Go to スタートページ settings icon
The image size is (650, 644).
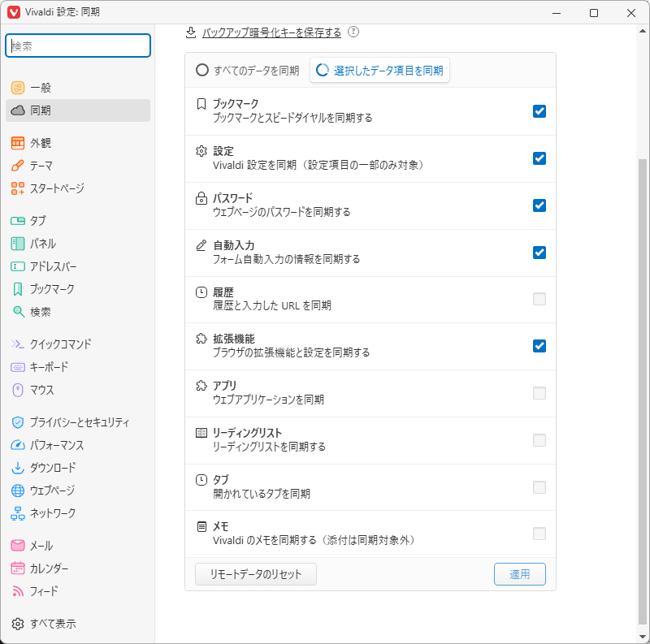tap(17, 188)
